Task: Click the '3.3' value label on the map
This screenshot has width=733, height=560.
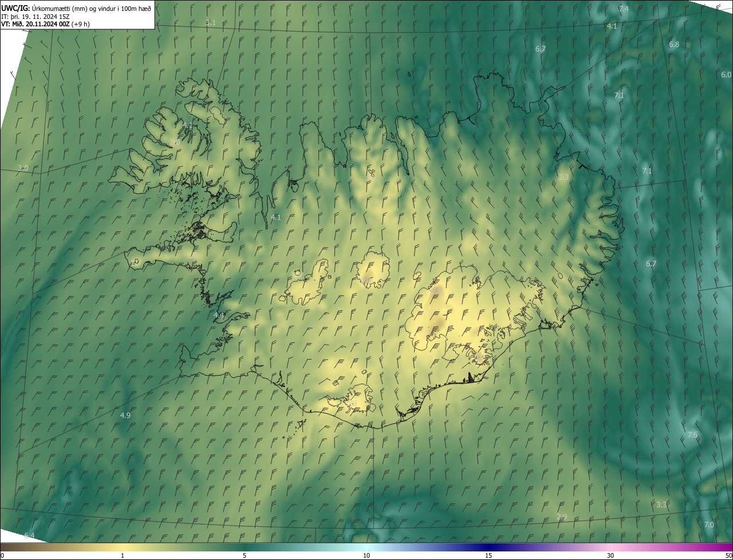Action: (661, 504)
